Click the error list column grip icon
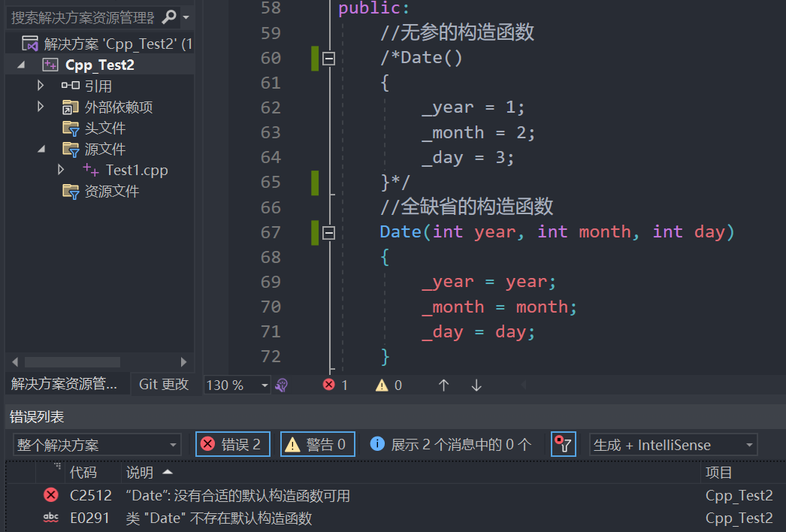The width and height of the screenshot is (786, 532). 58,466
